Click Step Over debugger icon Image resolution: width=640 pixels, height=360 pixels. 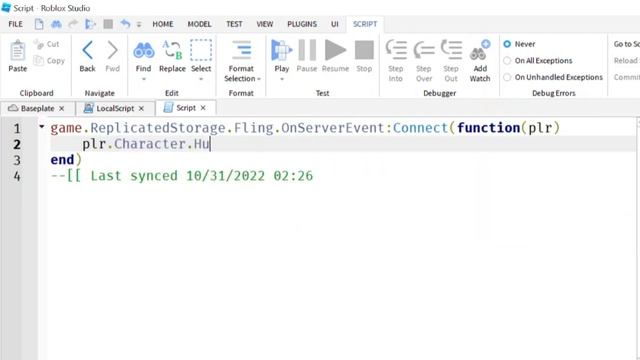tap(424, 50)
